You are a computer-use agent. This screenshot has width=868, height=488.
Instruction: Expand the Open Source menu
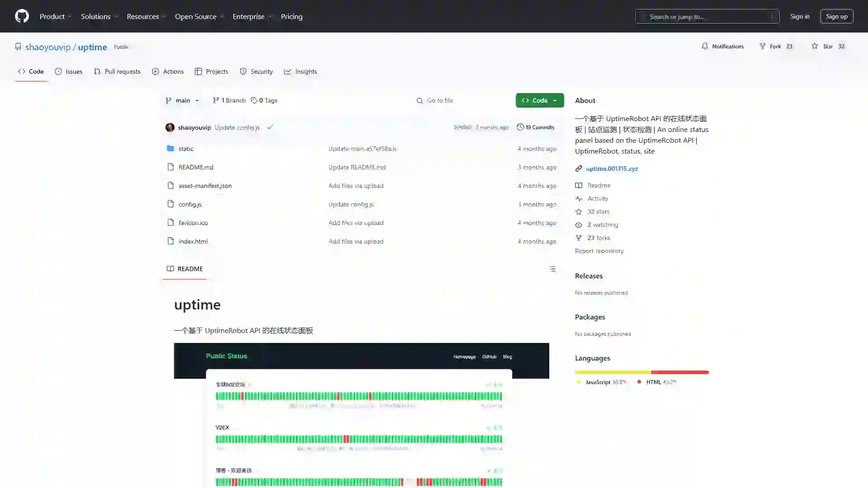[199, 16]
